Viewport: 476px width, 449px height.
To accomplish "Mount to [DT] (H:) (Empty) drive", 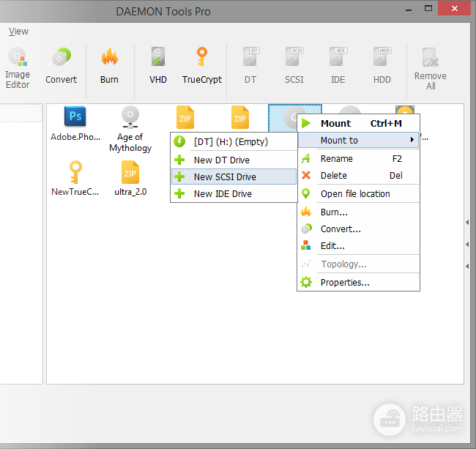I will click(x=234, y=141).
